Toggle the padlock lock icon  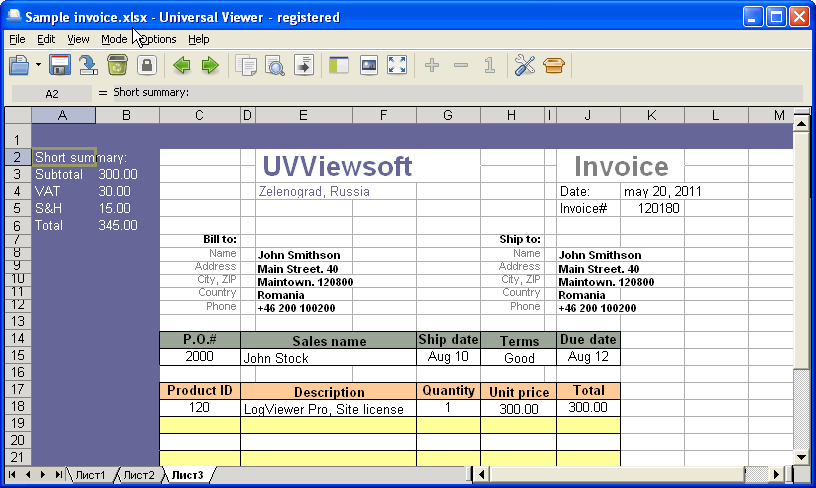[x=147, y=66]
